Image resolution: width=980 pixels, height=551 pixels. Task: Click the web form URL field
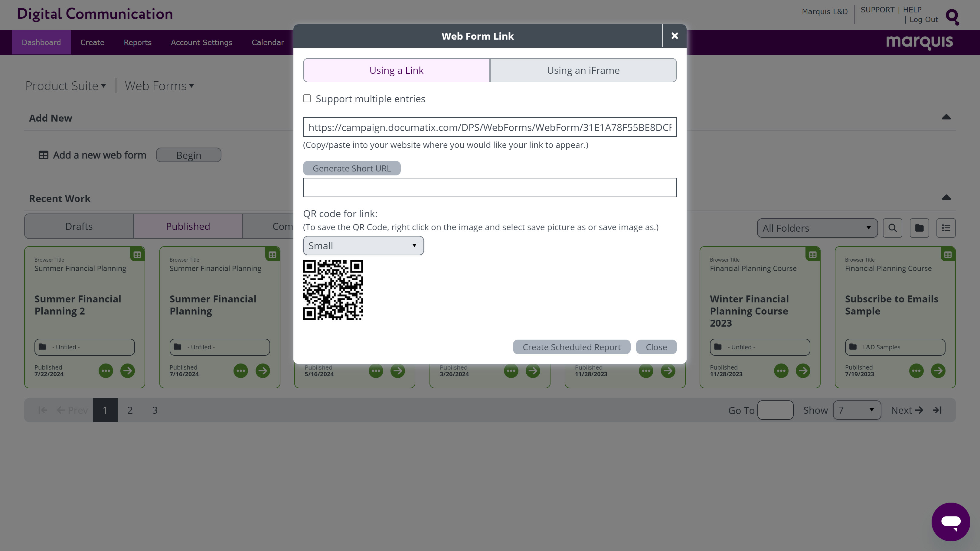tap(490, 127)
